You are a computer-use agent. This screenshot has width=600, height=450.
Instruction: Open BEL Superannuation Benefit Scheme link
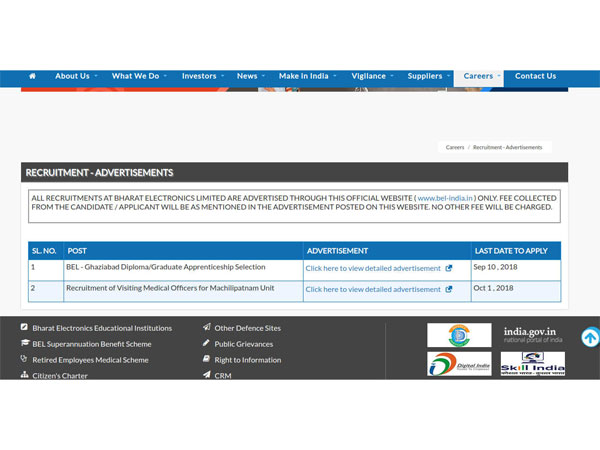(92, 344)
